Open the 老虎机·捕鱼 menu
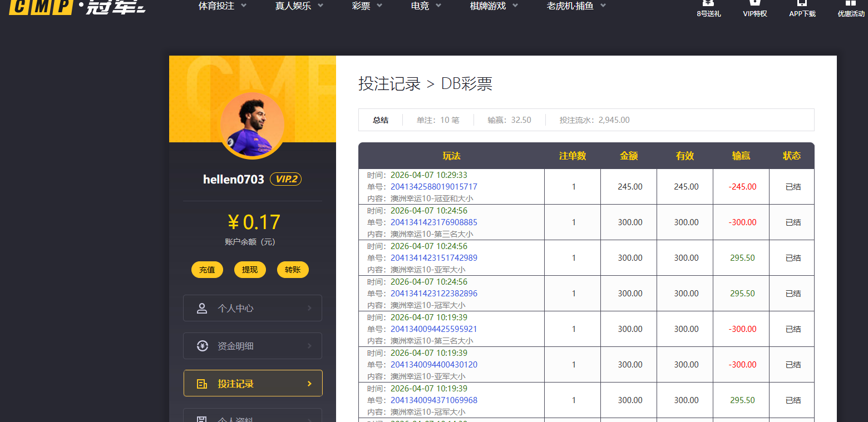868x422 pixels. [x=576, y=6]
